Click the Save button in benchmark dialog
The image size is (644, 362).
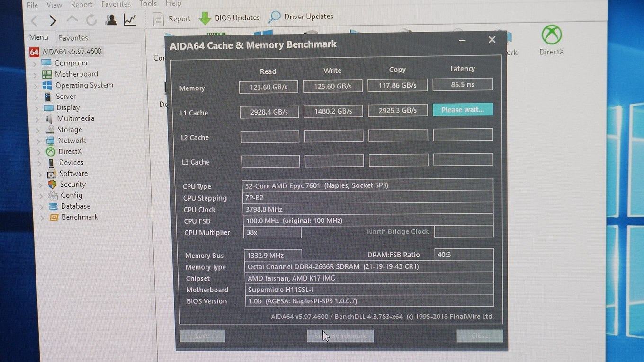202,336
